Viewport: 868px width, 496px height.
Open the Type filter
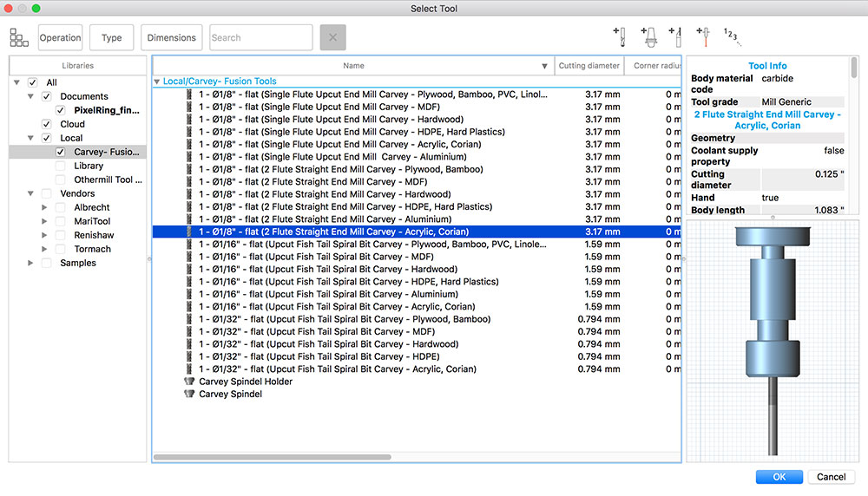coord(111,37)
